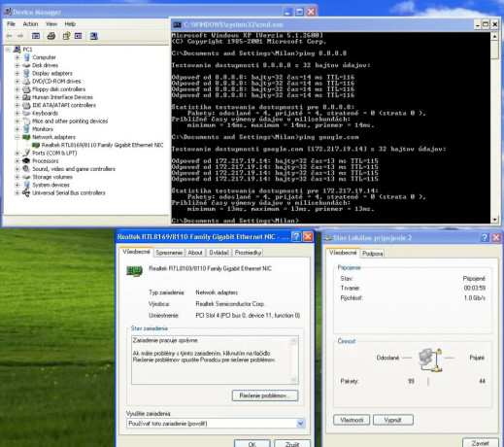
Task: Open the 'Používať toto zariadenie' dropdown
Action: pos(301,424)
